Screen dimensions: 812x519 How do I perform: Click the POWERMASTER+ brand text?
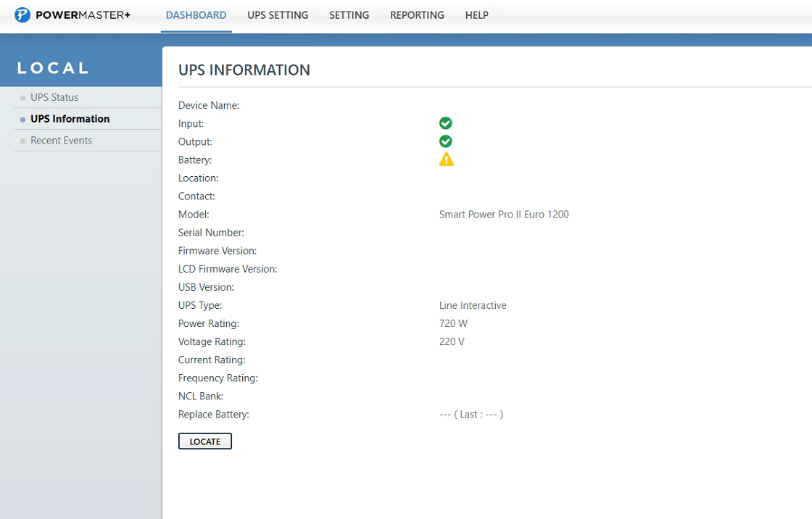click(83, 15)
